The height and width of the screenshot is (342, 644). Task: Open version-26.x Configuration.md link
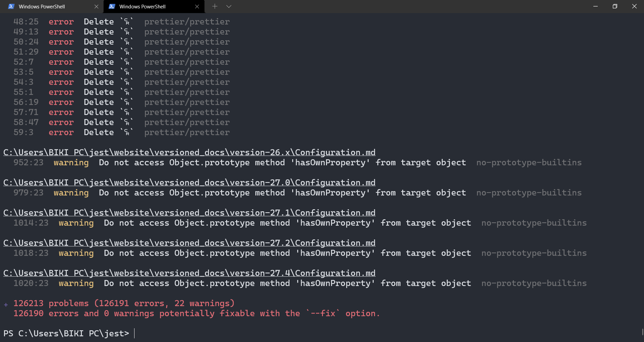[189, 152]
